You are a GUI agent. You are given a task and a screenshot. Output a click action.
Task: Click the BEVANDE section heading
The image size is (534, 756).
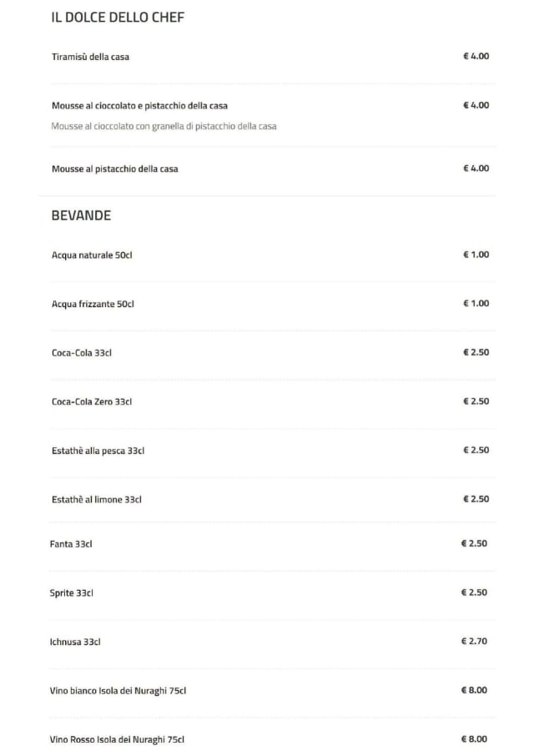81,215
